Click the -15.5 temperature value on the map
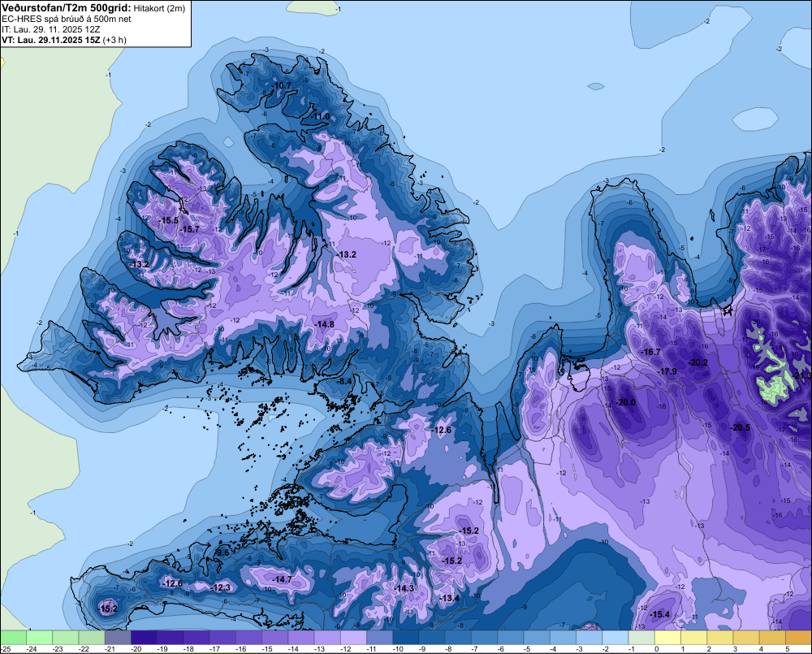 [169, 220]
